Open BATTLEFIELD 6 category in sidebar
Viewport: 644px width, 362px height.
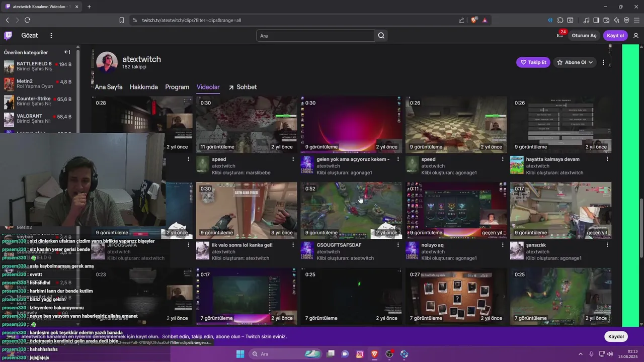tap(39, 67)
